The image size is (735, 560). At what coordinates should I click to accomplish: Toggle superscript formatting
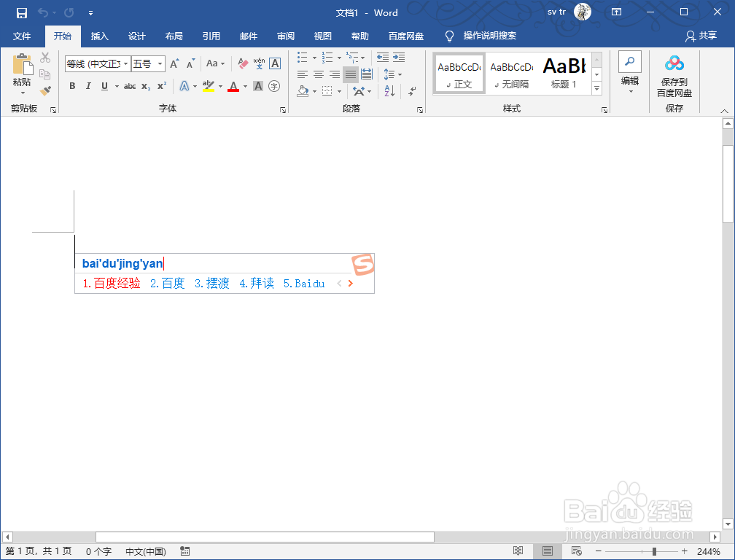[x=162, y=86]
